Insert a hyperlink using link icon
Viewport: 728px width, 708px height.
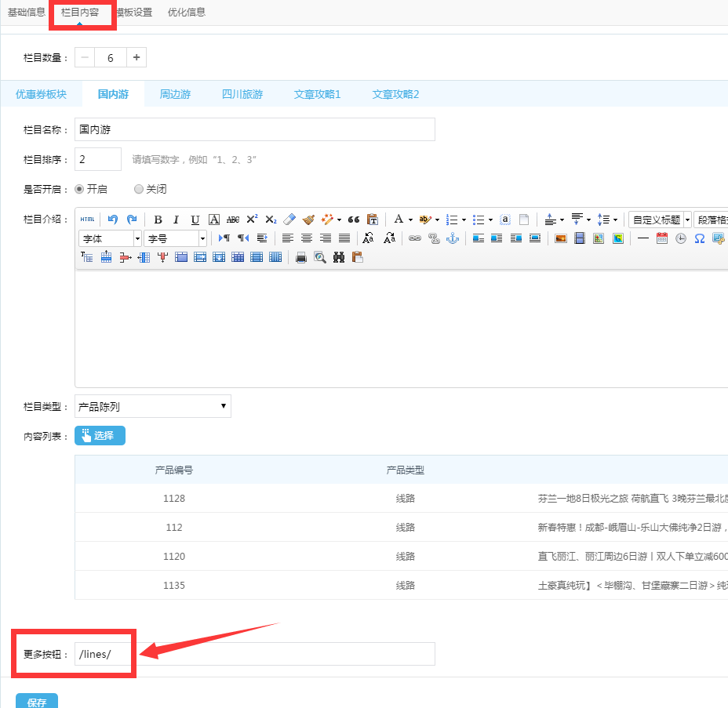[x=415, y=238]
